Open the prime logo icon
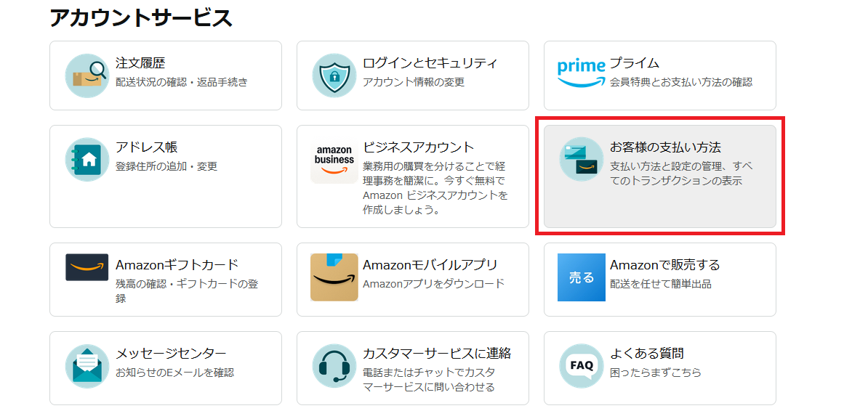Image resolution: width=868 pixels, height=419 pixels. (582, 74)
